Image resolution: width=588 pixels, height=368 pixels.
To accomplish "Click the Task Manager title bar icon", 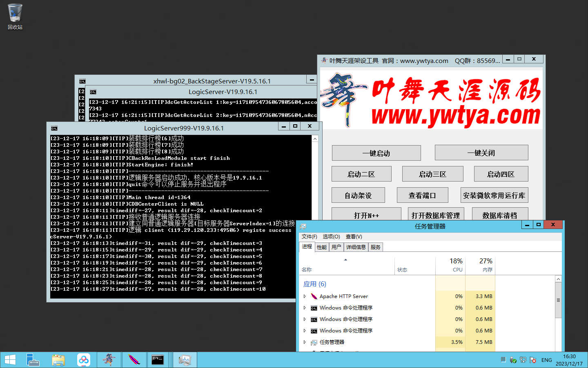I will click(x=303, y=226).
